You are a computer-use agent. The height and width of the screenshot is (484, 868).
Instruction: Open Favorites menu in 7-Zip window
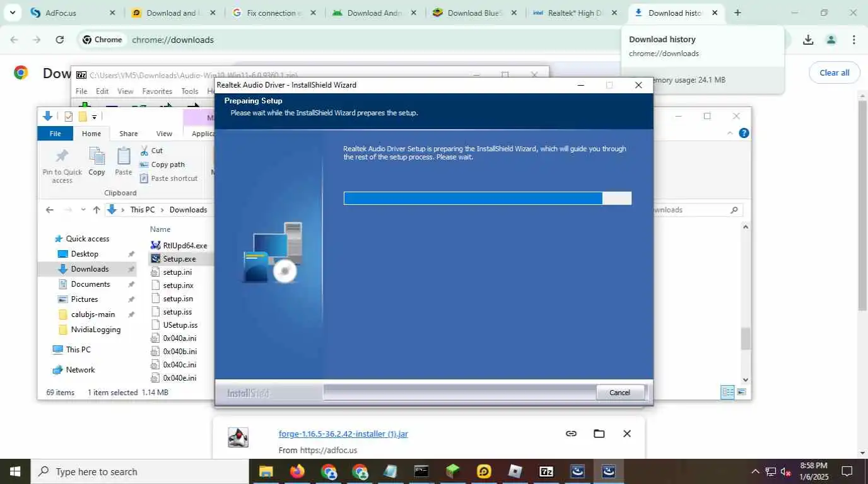point(157,91)
